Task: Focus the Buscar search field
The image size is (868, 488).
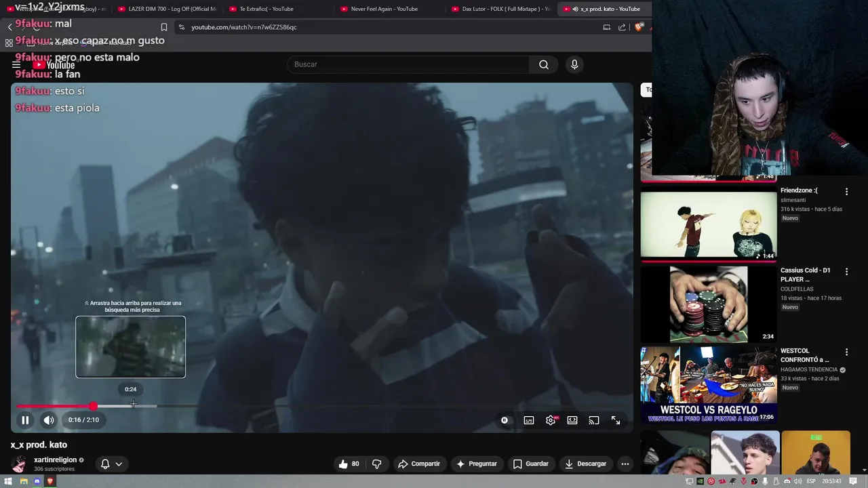Action: click(x=408, y=64)
